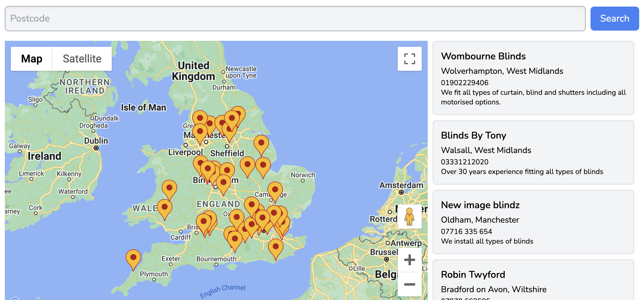Select the New image blindz listing
Screen dimensions: 644x300
(x=533, y=222)
